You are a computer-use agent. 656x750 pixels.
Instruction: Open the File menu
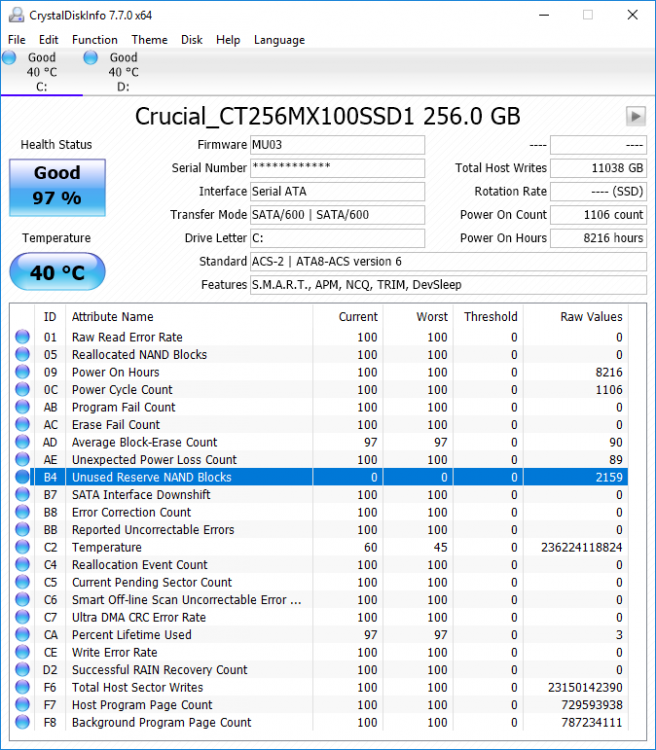(x=17, y=40)
